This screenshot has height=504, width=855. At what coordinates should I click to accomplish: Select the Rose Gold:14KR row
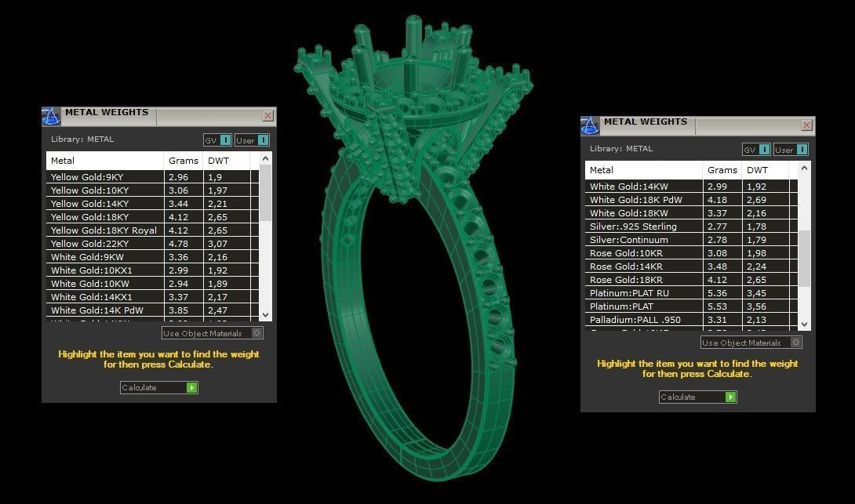tap(691, 267)
